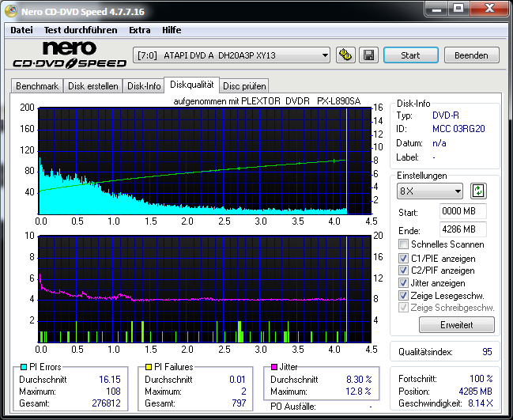
Task: Click the Jitter Durchschnitt value 8.30 %
Action: [x=359, y=380]
